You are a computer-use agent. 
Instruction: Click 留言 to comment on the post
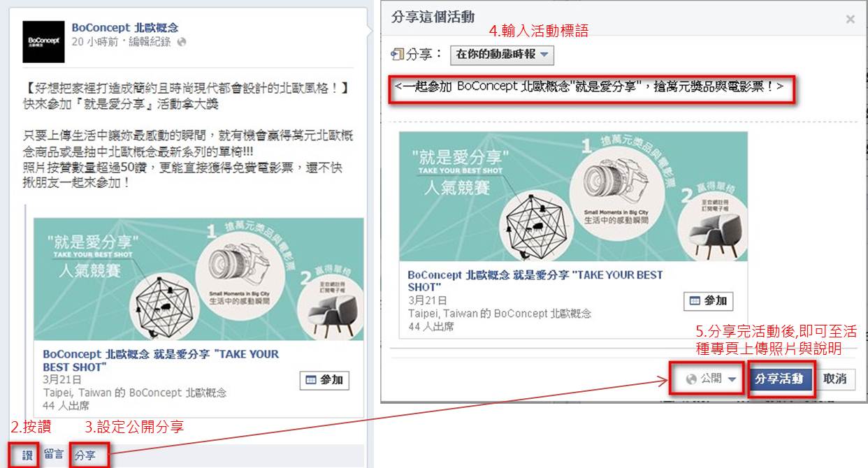pyautogui.click(x=54, y=455)
